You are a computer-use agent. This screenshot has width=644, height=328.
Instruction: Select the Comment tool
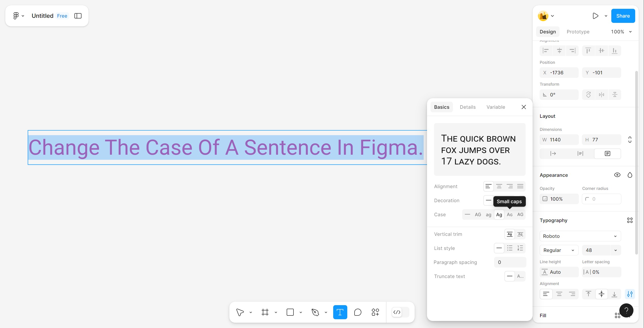pos(358,312)
